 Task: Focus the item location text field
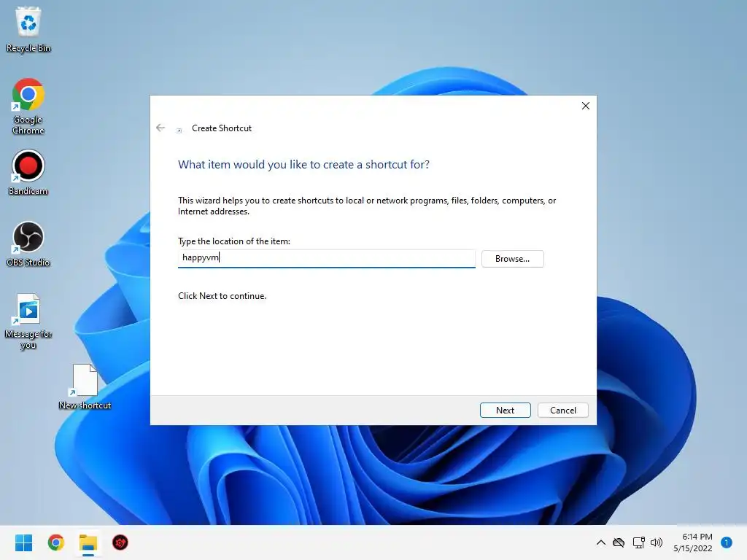click(326, 258)
